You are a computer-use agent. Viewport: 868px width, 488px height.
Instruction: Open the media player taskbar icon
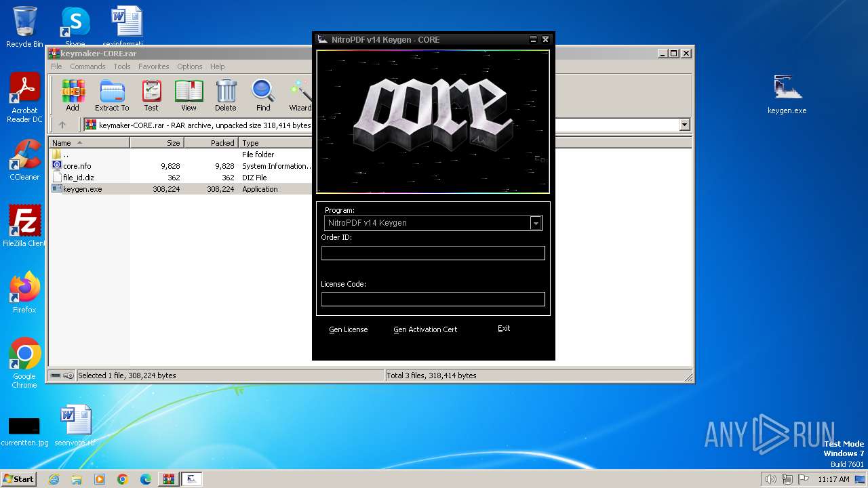(100, 479)
